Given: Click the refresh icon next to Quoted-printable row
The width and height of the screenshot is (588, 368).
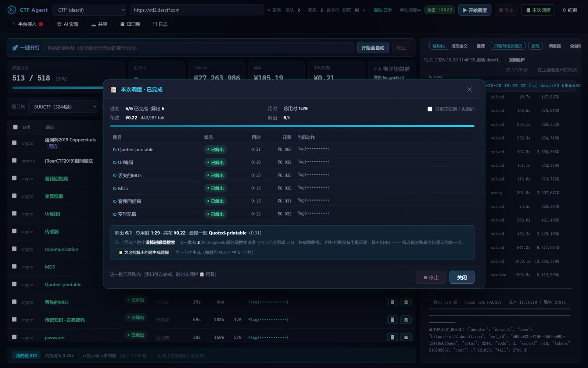Looking at the screenshot, I should [x=115, y=150].
